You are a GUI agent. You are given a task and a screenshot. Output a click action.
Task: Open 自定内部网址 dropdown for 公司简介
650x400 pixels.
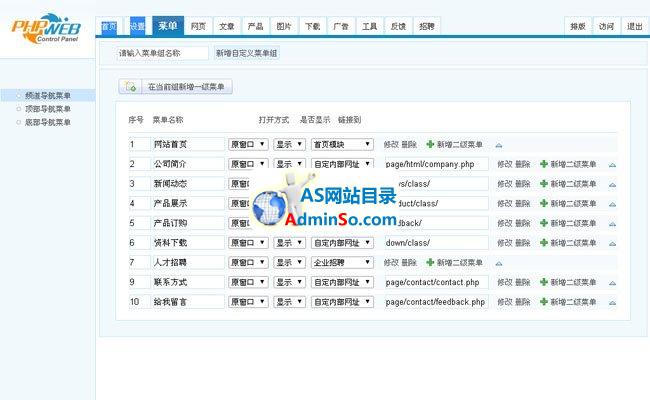point(342,164)
